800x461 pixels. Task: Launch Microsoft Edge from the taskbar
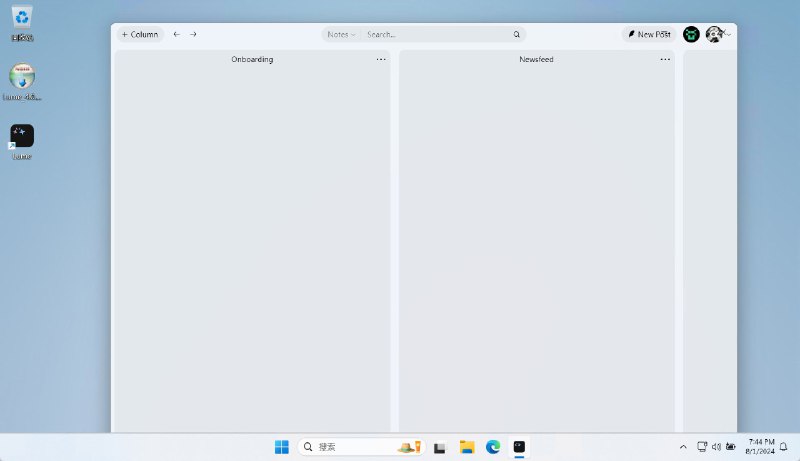point(493,447)
